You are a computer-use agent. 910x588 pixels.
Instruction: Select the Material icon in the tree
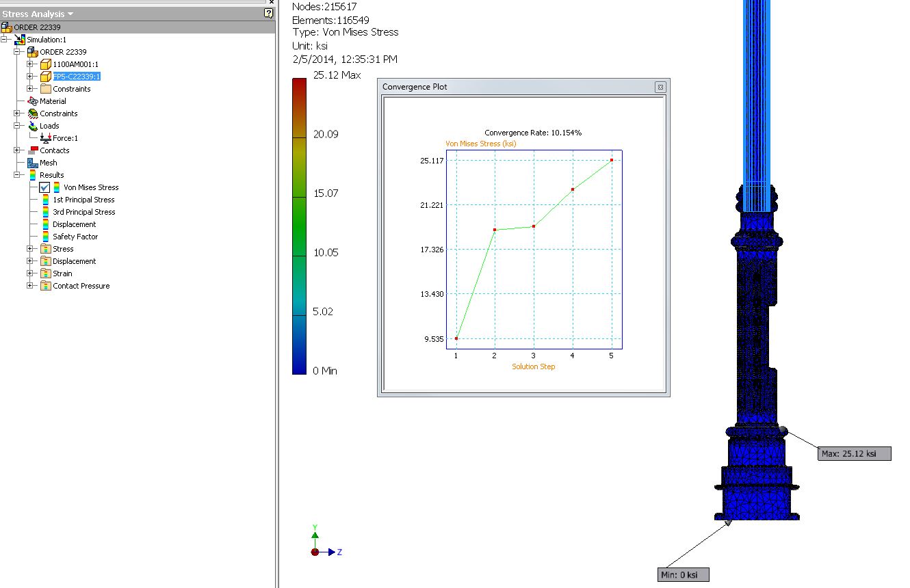coord(33,101)
